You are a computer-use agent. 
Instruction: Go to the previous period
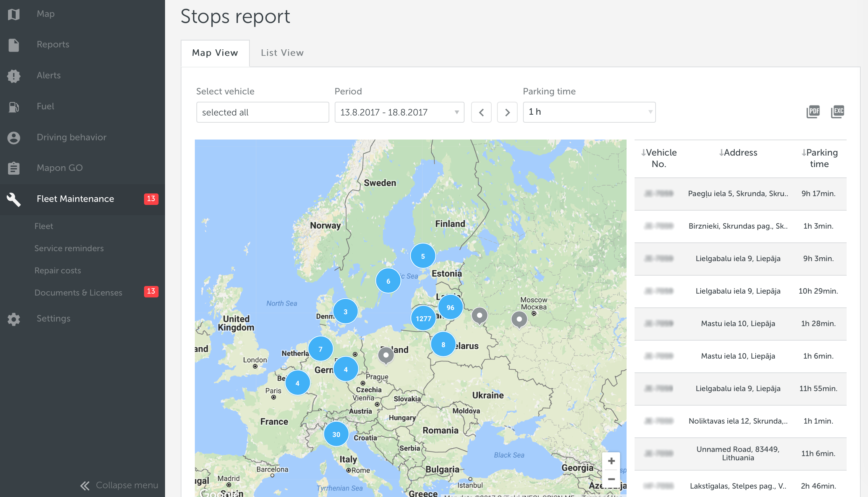pos(481,112)
